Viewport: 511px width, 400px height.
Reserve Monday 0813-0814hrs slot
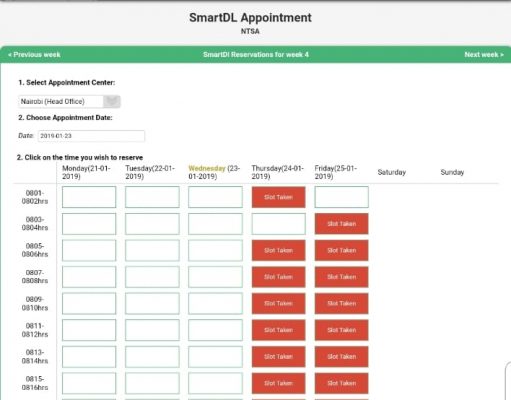(x=89, y=357)
